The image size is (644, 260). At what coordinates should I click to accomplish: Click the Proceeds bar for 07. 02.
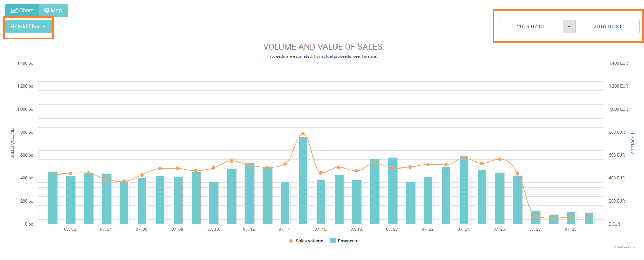tap(70, 200)
